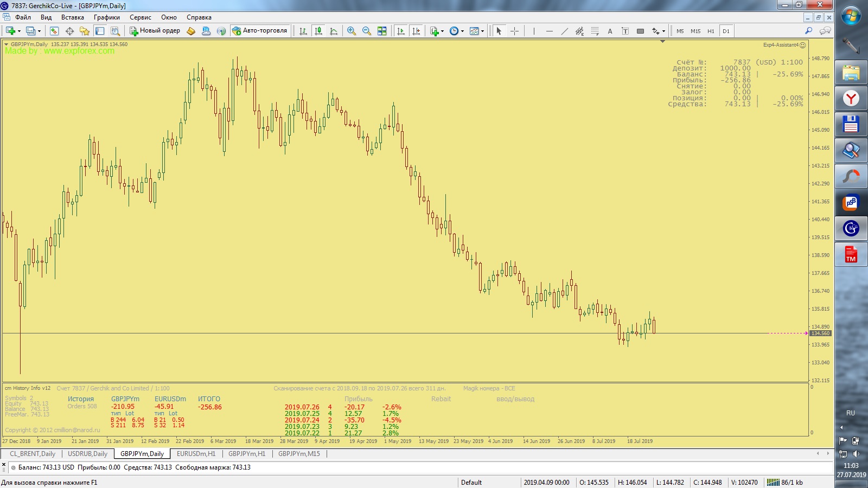Open the Вид menu
The image size is (868, 488).
pyautogui.click(x=46, y=17)
